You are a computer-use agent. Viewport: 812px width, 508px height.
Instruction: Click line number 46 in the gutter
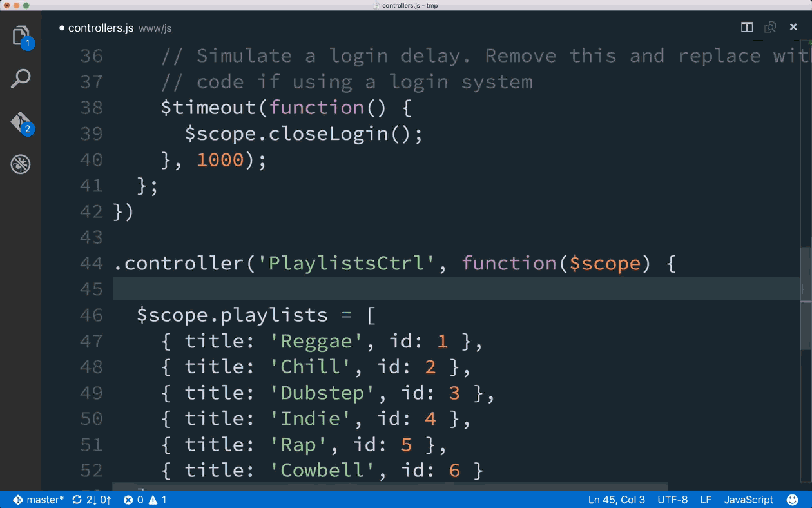tap(90, 315)
